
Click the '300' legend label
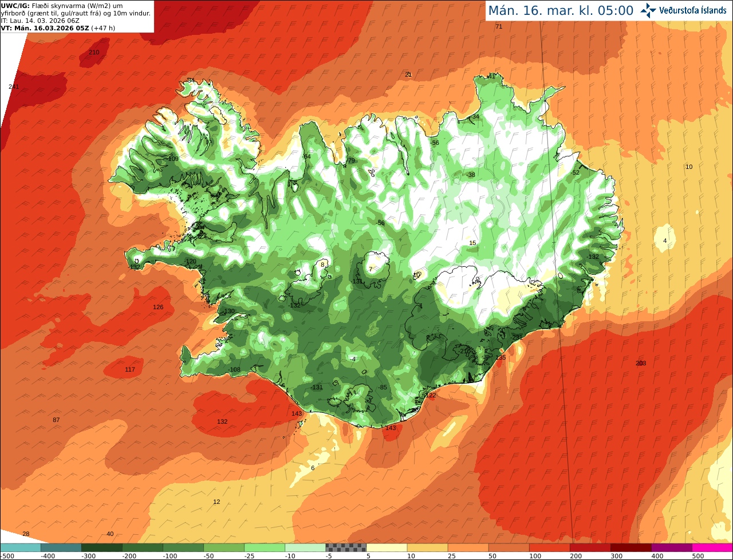pos(616,555)
